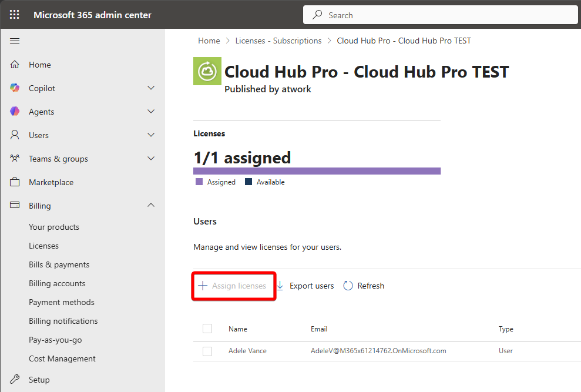The width and height of the screenshot is (581, 392).
Task: Click the plus icon for Assign licenses
Action: (203, 286)
